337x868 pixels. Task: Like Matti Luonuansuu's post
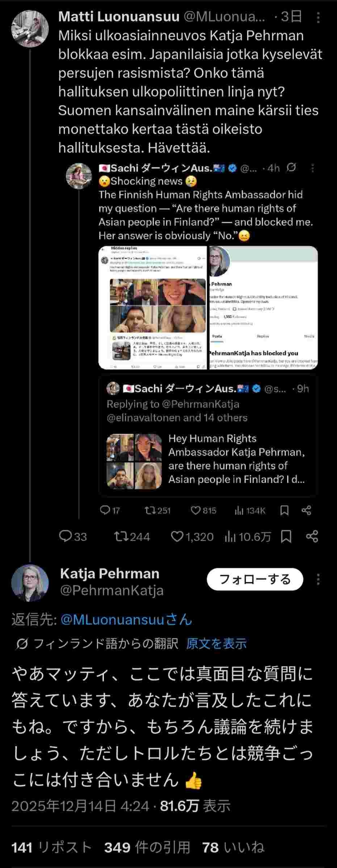point(177,536)
